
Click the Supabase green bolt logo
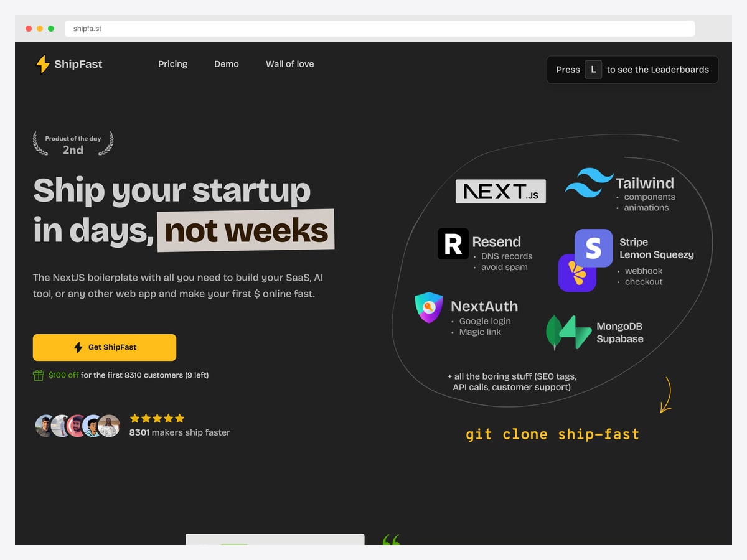pos(576,332)
